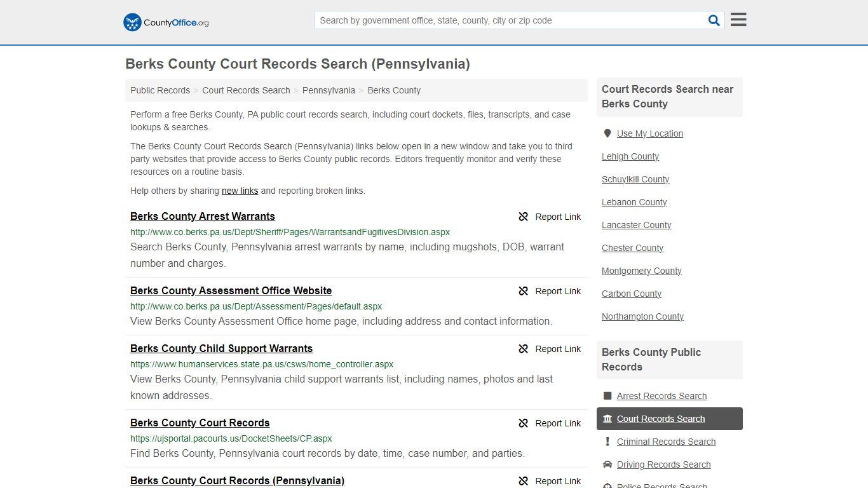Image resolution: width=868 pixels, height=488 pixels.
Task: Open the hamburger menu icon
Action: (738, 20)
